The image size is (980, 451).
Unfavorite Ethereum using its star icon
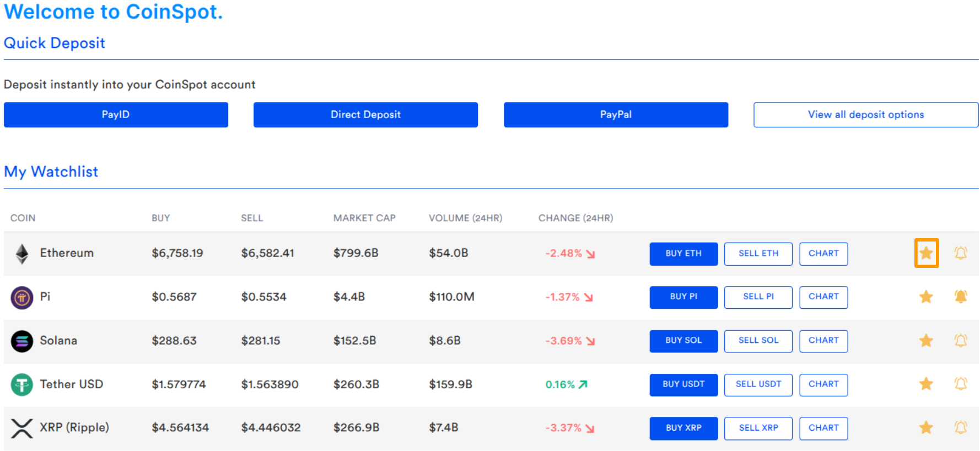tap(926, 253)
